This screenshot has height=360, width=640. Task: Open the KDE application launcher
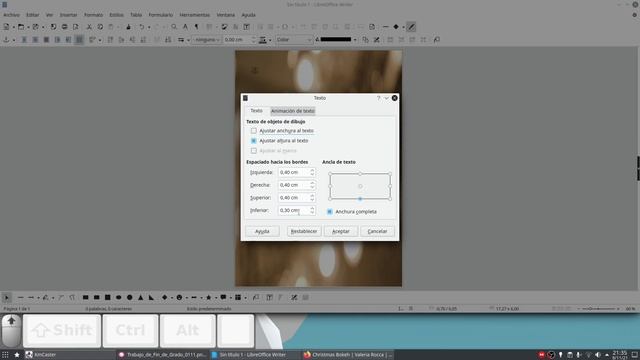click(5, 355)
